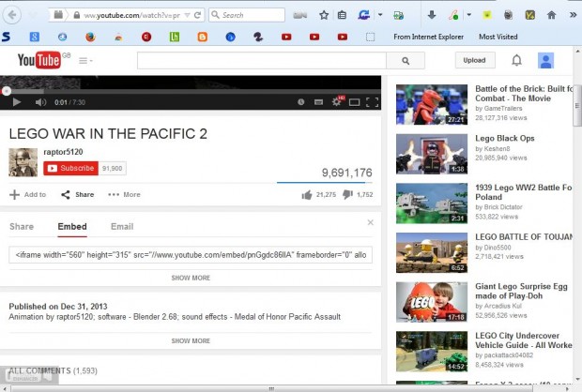Open Giant Lego Surprise Egg video thumbnail
This screenshot has height=392, width=582.
click(x=432, y=302)
